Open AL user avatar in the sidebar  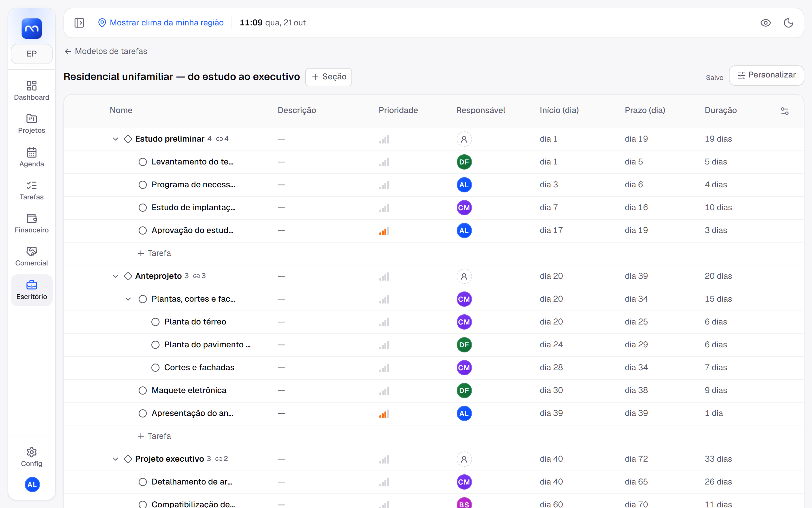click(32, 485)
